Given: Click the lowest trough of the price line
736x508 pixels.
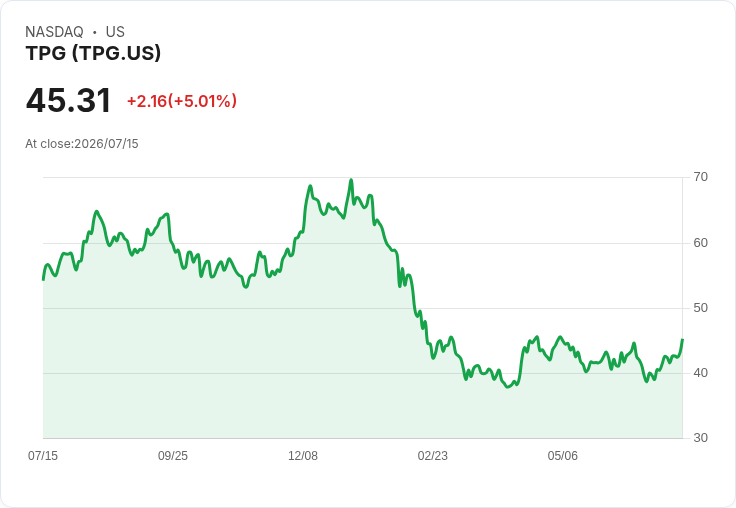Looking at the screenshot, I should coord(508,387).
